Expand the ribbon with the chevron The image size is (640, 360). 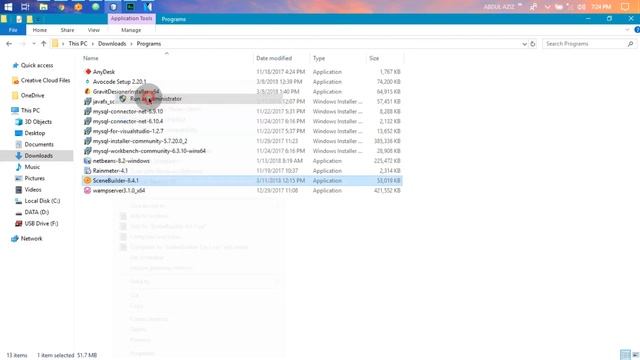coord(627,30)
